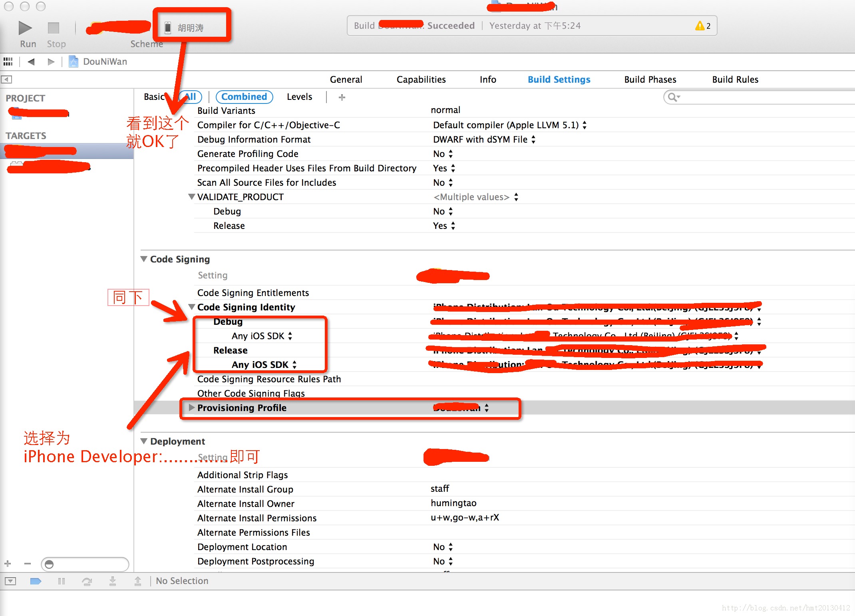The image size is (855, 616).
Task: Open the related items grid icon
Action: pos(8,62)
